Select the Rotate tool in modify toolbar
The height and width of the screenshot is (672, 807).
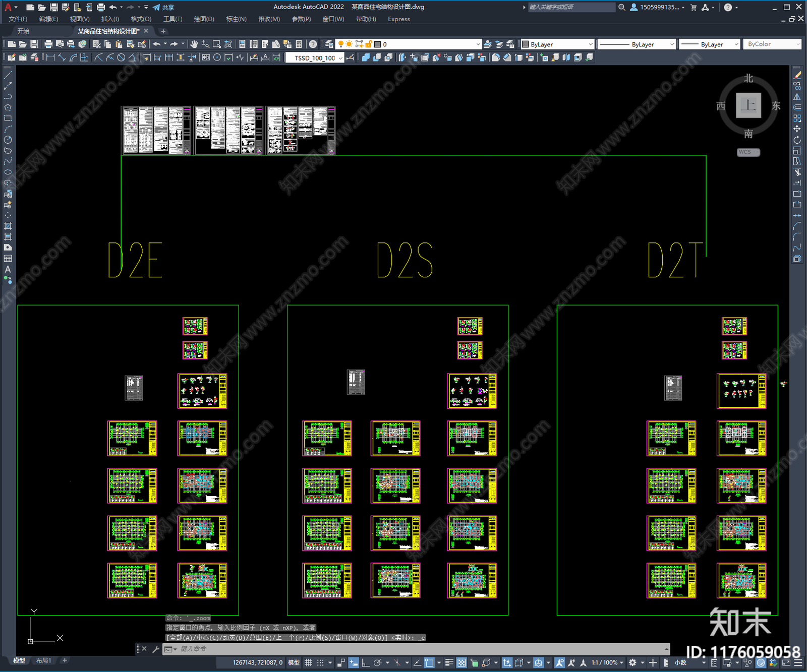pyautogui.click(x=797, y=140)
